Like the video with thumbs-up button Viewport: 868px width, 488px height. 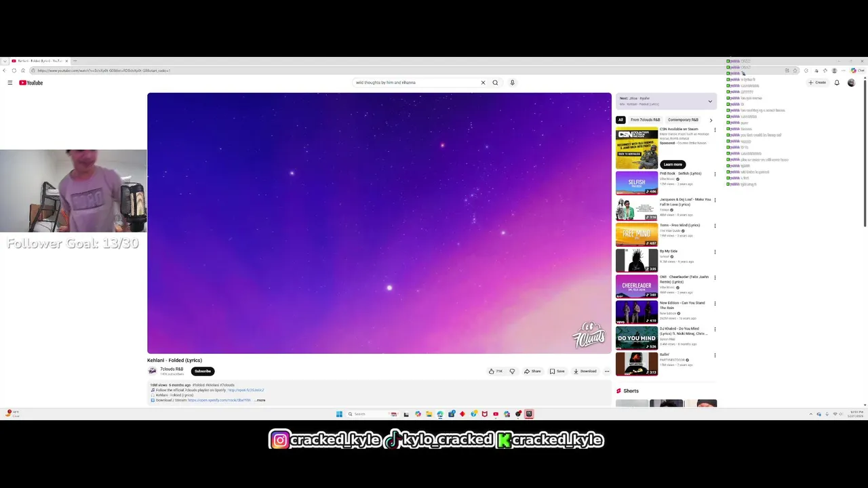[x=496, y=371]
